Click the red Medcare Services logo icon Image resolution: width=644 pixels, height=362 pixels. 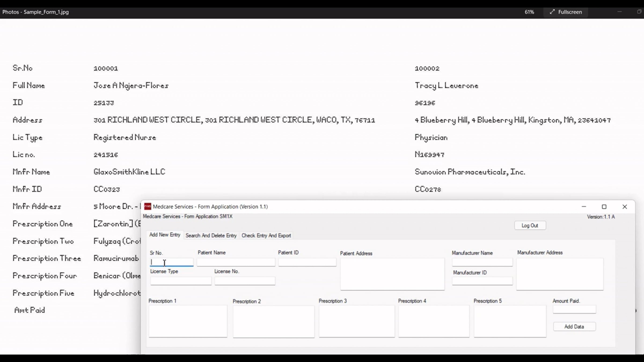point(147,206)
